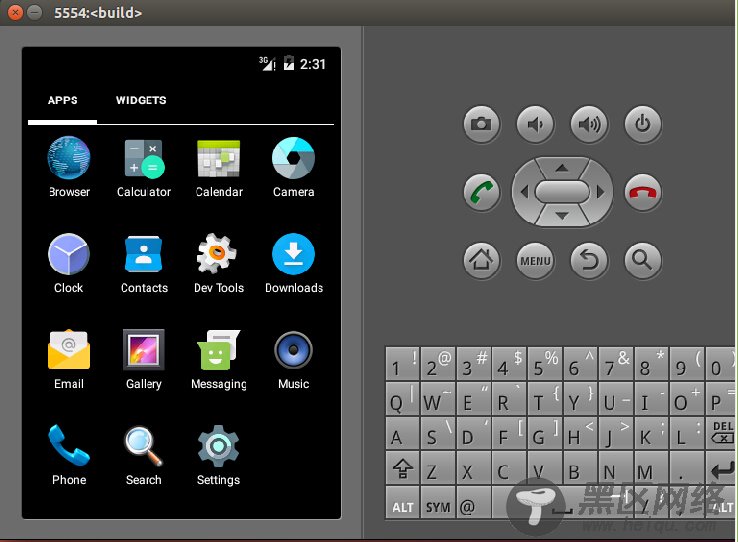Click the D-pad up arrow
The width and height of the screenshot is (738, 542).
562,168
